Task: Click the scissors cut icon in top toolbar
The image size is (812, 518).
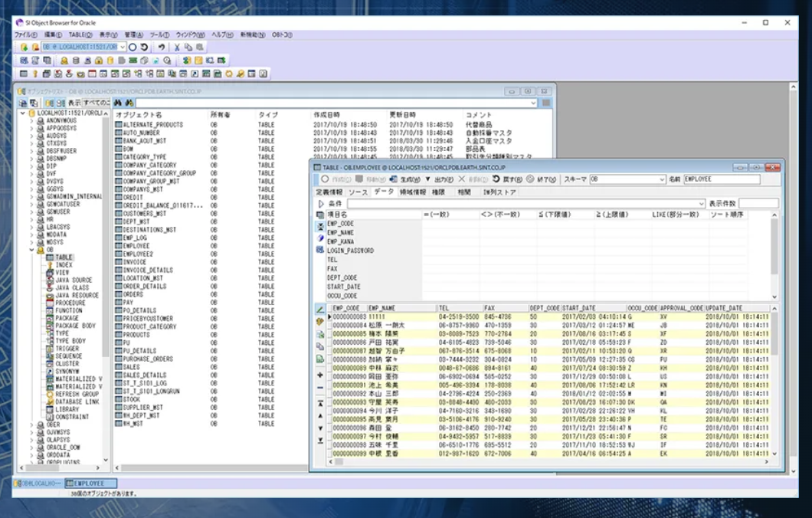Action: click(177, 47)
